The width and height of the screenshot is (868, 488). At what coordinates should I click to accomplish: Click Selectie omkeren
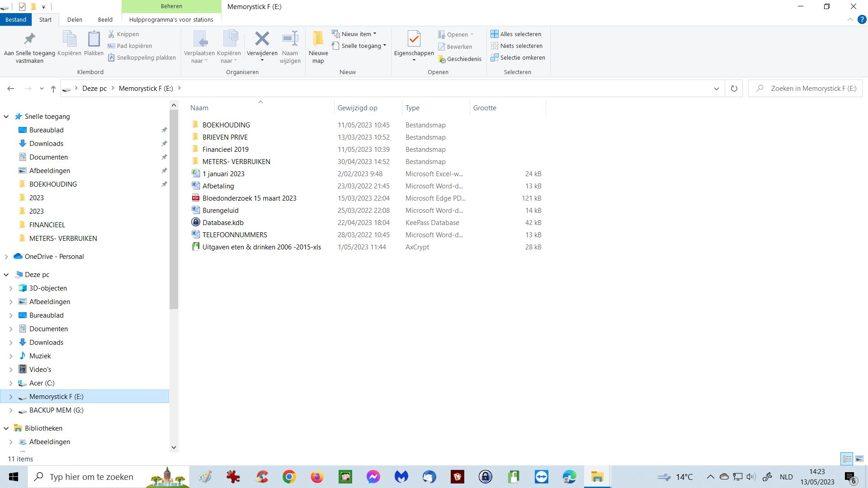518,58
